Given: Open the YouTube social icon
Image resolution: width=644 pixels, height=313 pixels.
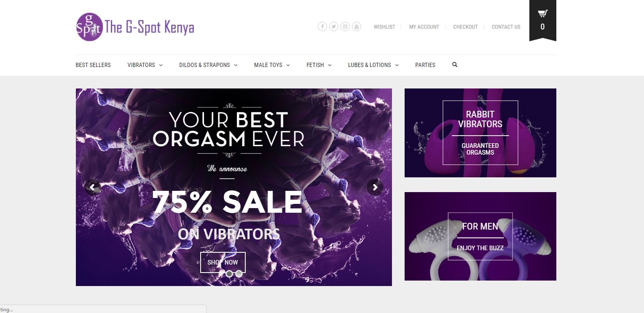Looking at the screenshot, I should click(357, 27).
